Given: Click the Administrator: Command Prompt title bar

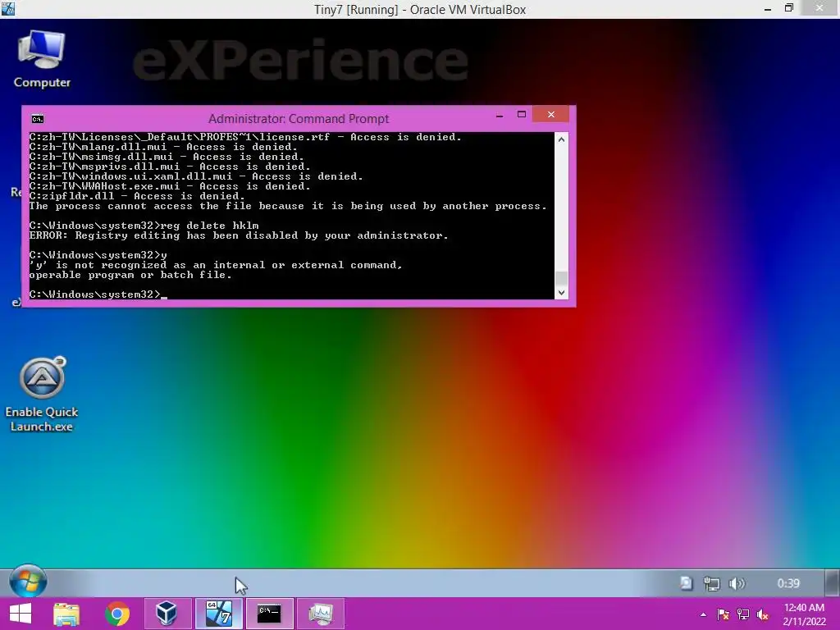Looking at the screenshot, I should [x=299, y=118].
